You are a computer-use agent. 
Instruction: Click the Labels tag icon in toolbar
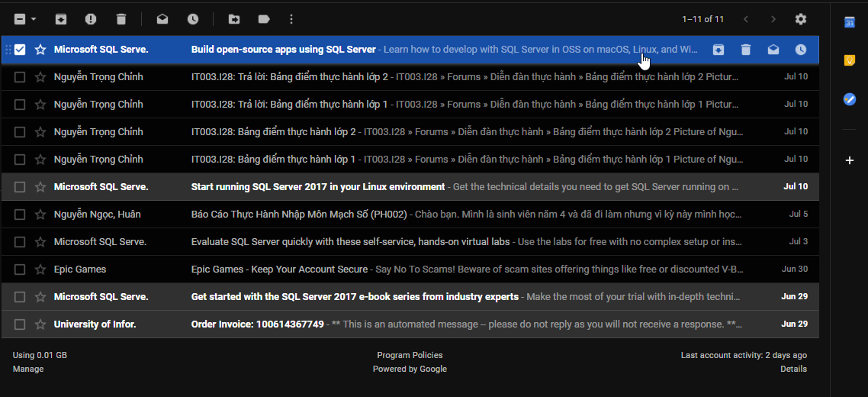[x=264, y=19]
